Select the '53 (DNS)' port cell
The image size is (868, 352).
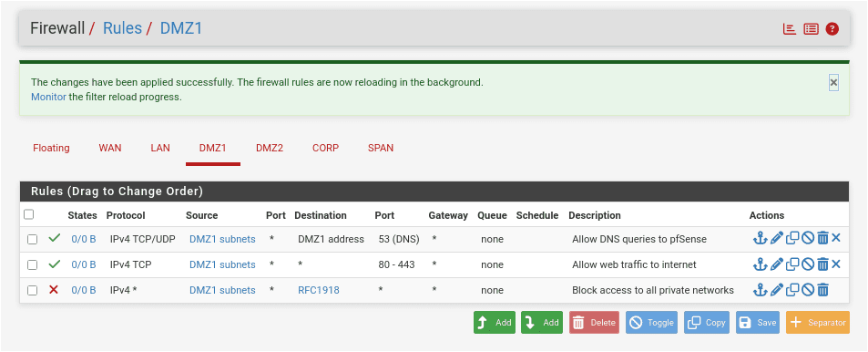399,240
